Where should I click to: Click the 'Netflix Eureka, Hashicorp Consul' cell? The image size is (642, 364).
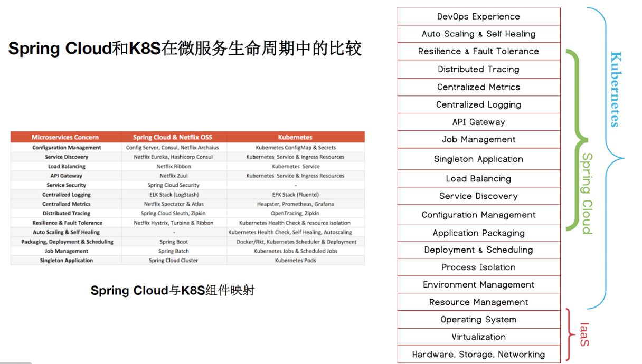pyautogui.click(x=173, y=157)
